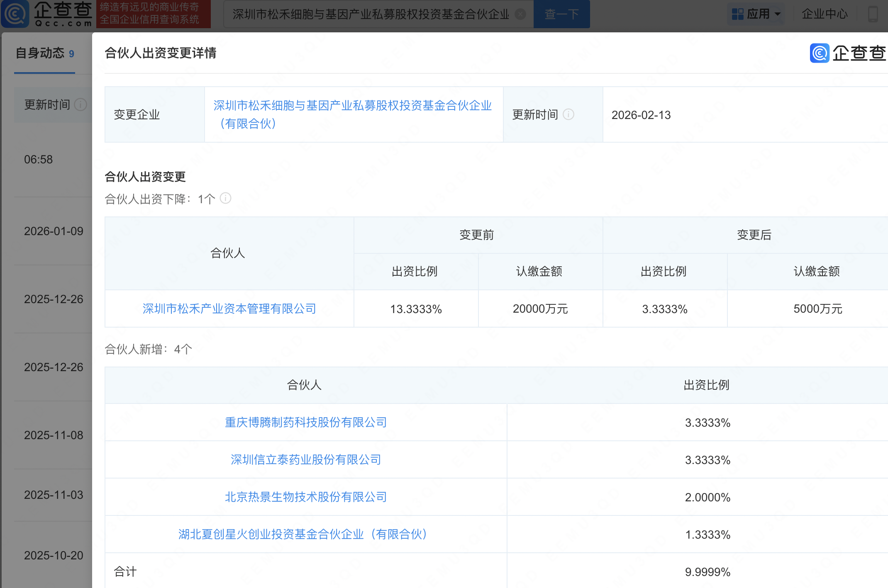Open the 企业中心 menu

point(824,14)
